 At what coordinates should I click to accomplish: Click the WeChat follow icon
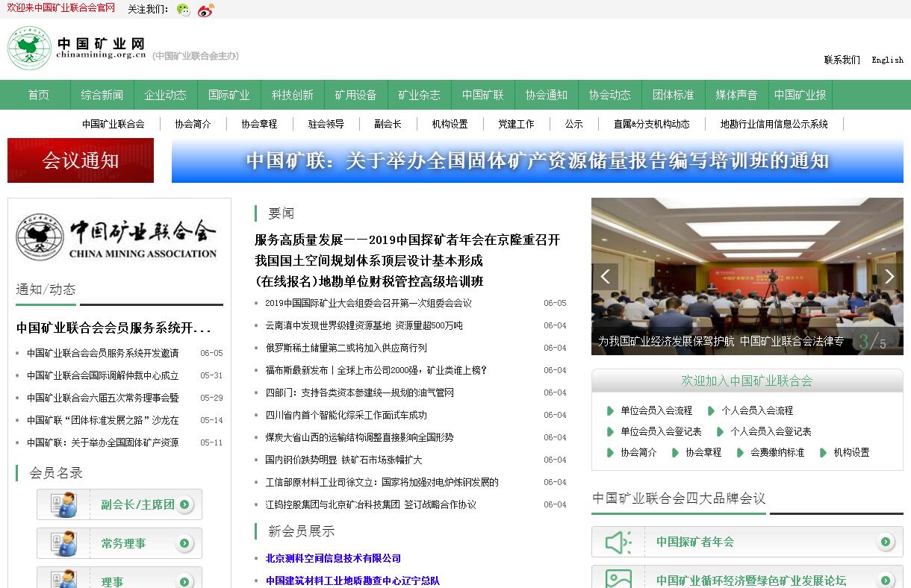(x=183, y=10)
